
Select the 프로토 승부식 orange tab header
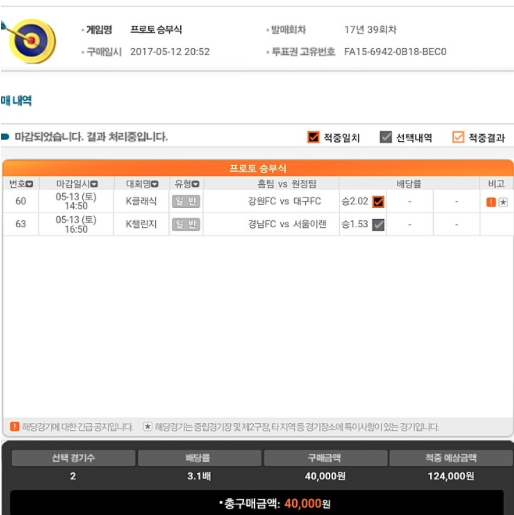pyautogui.click(x=258, y=168)
